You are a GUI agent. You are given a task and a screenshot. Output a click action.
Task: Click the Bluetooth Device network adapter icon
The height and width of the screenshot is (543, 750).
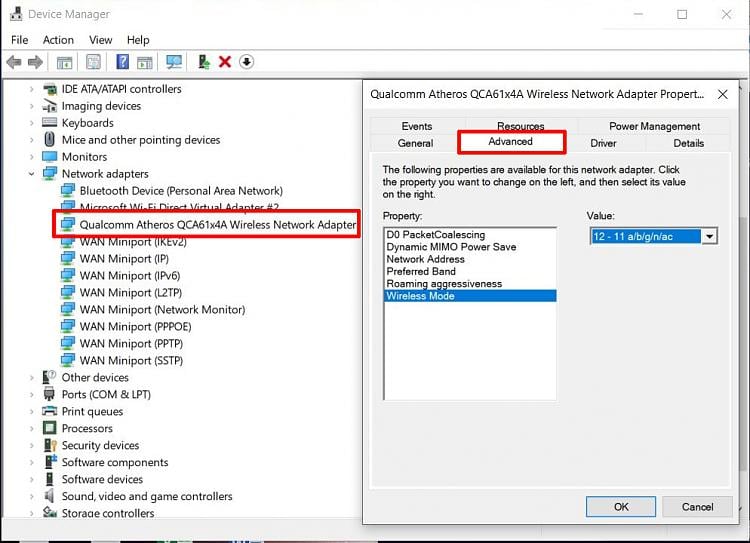click(x=68, y=190)
